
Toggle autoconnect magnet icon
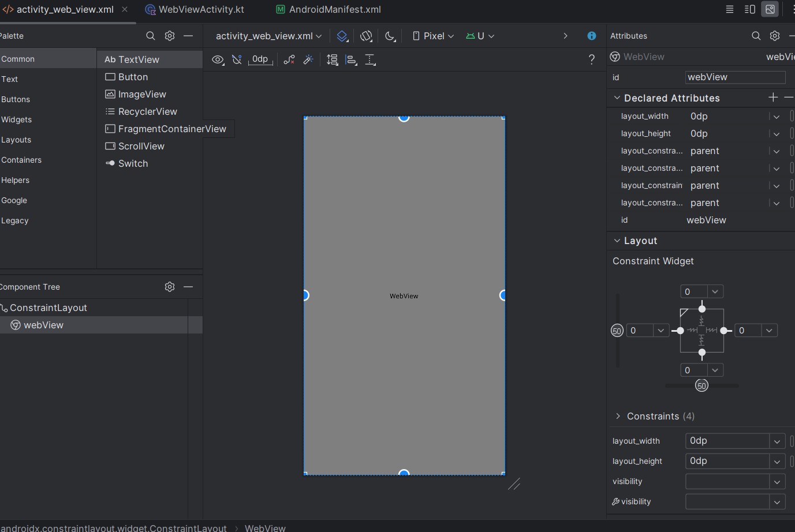point(237,59)
